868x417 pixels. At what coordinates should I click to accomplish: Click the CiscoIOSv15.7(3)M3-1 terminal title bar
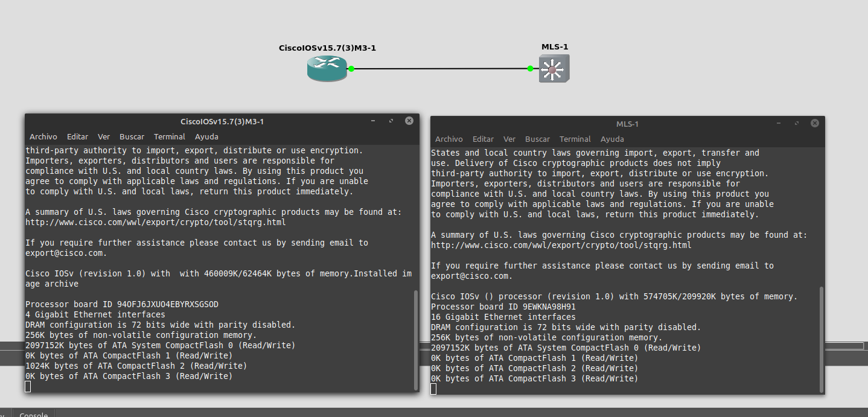point(222,121)
